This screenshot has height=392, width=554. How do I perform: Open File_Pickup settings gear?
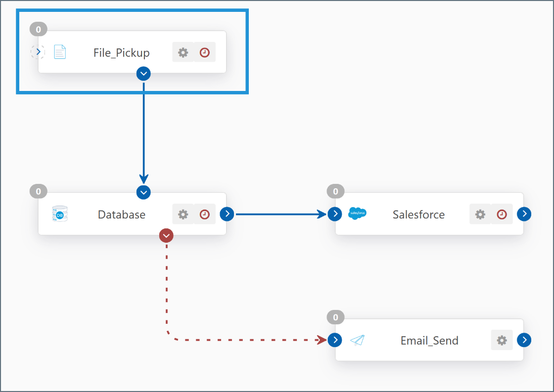pos(183,52)
